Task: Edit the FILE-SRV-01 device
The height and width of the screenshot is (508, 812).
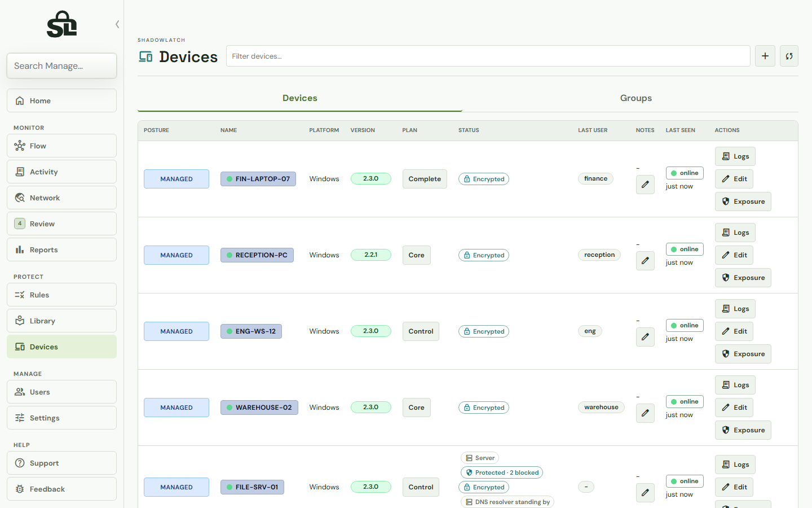Action: (734, 487)
